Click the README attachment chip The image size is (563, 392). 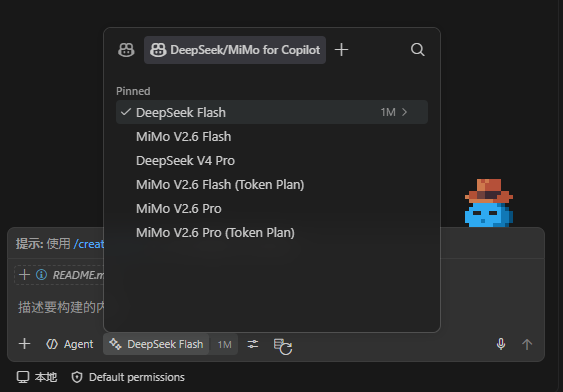tap(59, 275)
